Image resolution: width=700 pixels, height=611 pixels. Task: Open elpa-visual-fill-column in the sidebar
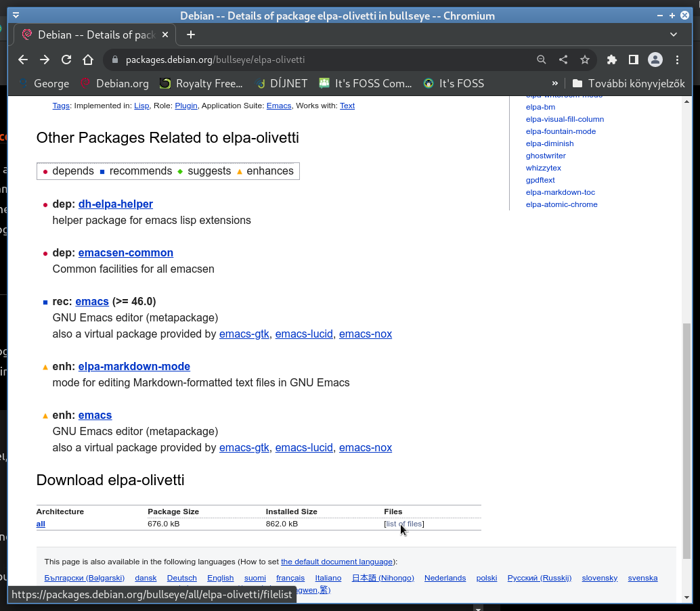pyautogui.click(x=565, y=119)
